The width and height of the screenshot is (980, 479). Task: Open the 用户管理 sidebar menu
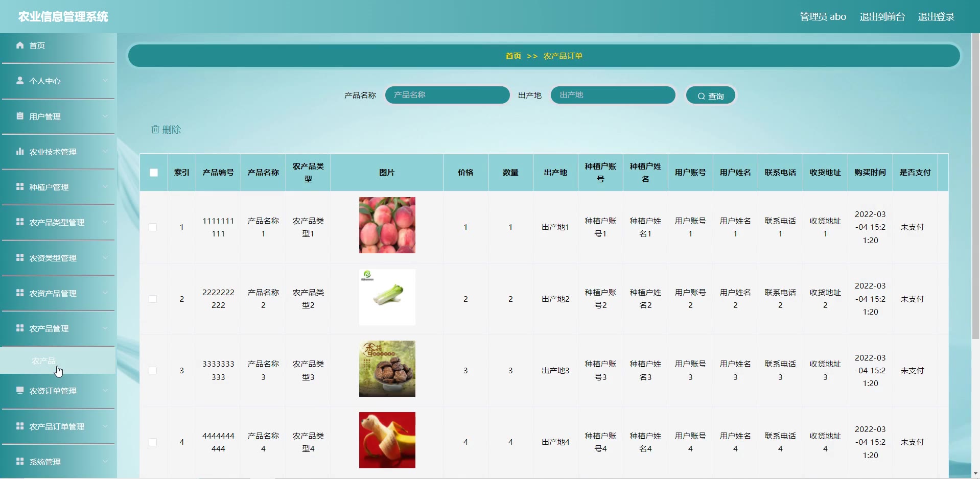[x=58, y=116]
